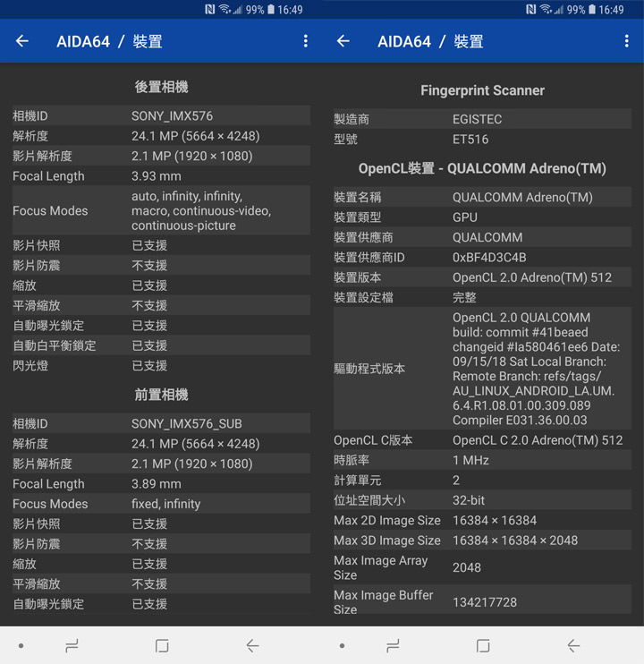Tap the battery icon on left status bar

pyautogui.click(x=271, y=9)
